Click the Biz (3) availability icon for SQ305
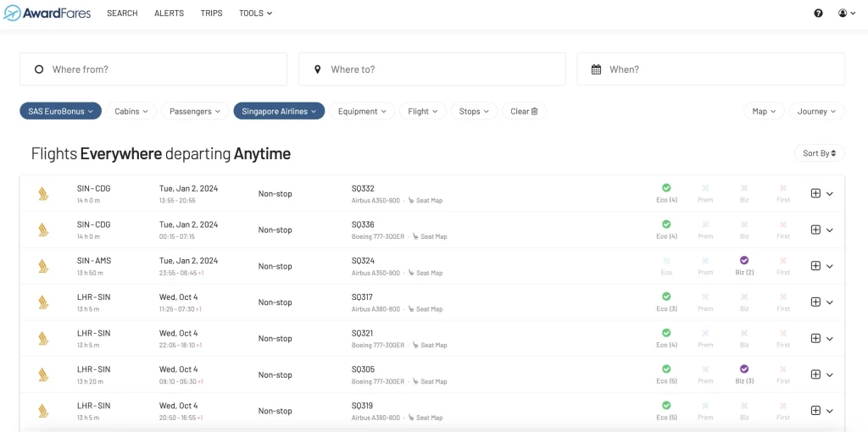 [744, 369]
